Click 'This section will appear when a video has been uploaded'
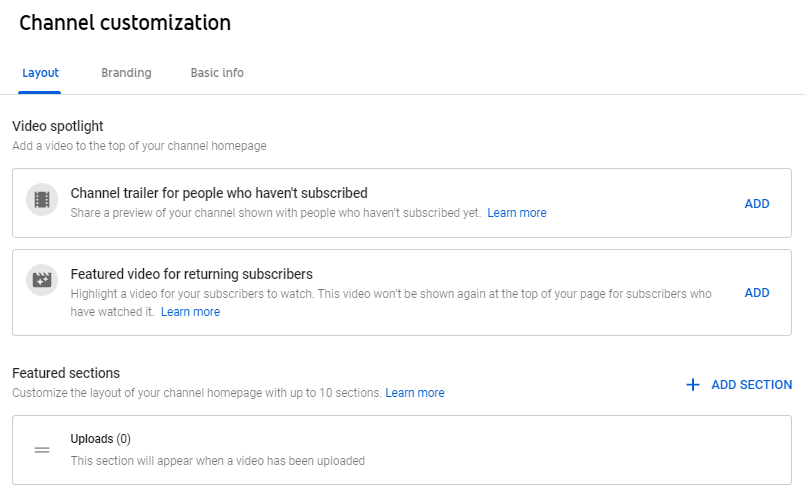805x488 pixels. pyautogui.click(x=218, y=461)
